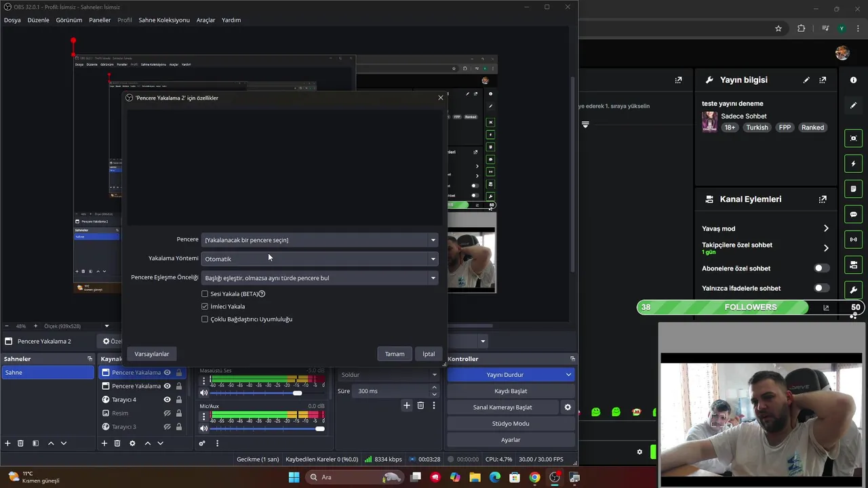Viewport: 868px width, 488px height.
Task: Open the Paneller menu
Action: click(100, 20)
